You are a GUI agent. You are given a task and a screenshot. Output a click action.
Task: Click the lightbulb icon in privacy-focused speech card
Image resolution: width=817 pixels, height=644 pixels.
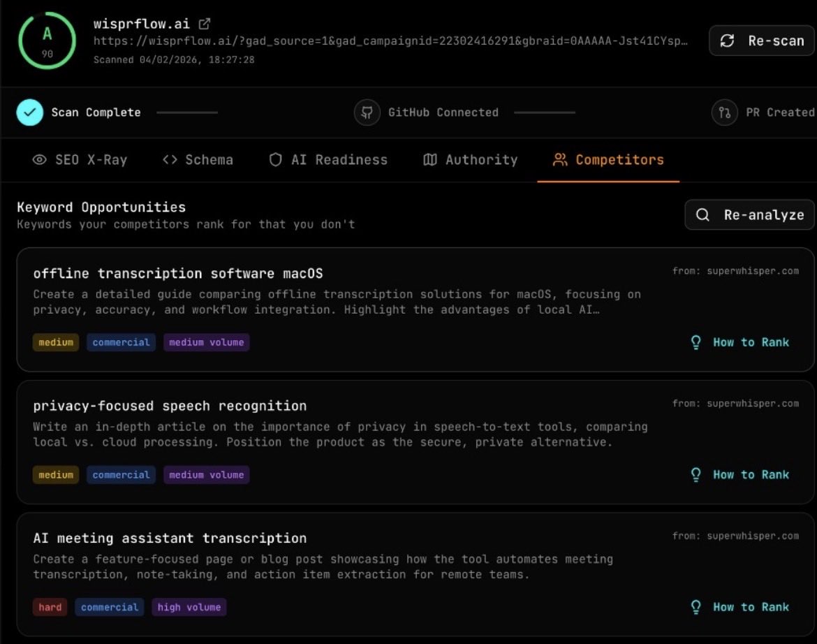pos(695,475)
